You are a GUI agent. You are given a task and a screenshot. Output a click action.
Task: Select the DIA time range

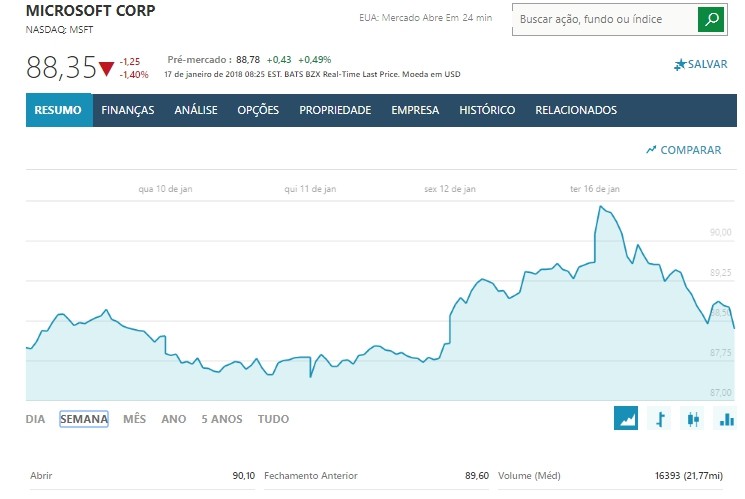point(35,419)
